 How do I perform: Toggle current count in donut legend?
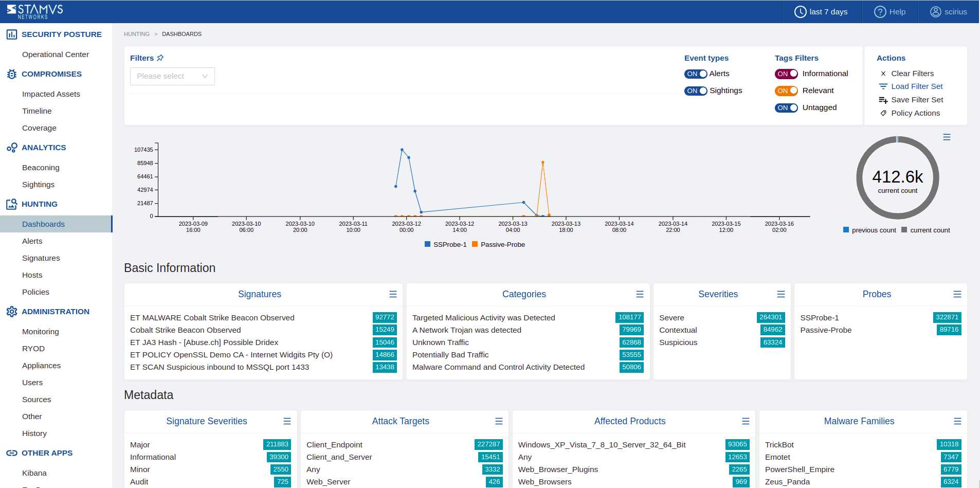[x=925, y=230]
